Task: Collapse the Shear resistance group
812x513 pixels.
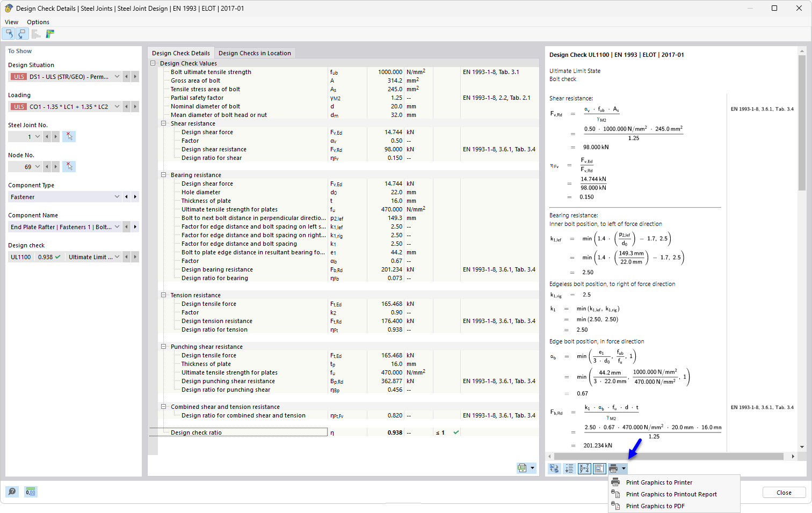Action: 164,123
